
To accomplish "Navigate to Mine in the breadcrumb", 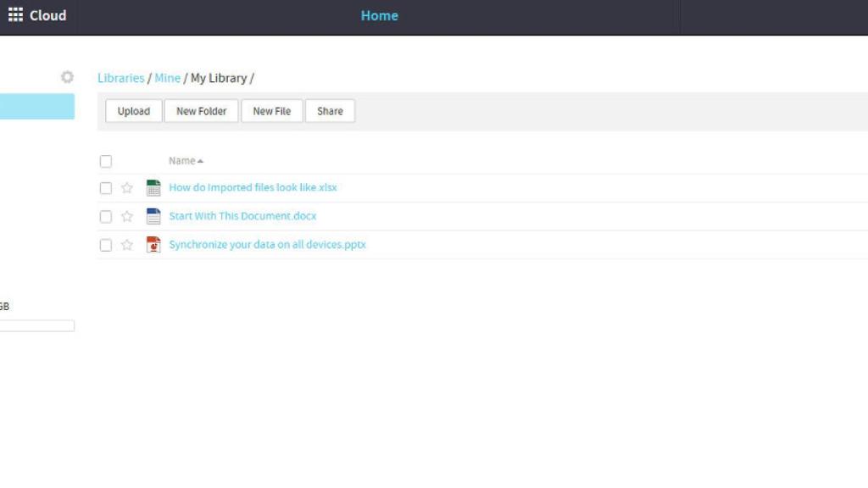I will click(x=167, y=78).
